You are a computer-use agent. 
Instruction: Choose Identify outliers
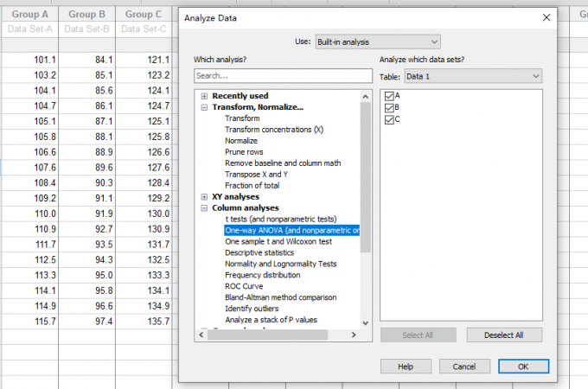[252, 309]
